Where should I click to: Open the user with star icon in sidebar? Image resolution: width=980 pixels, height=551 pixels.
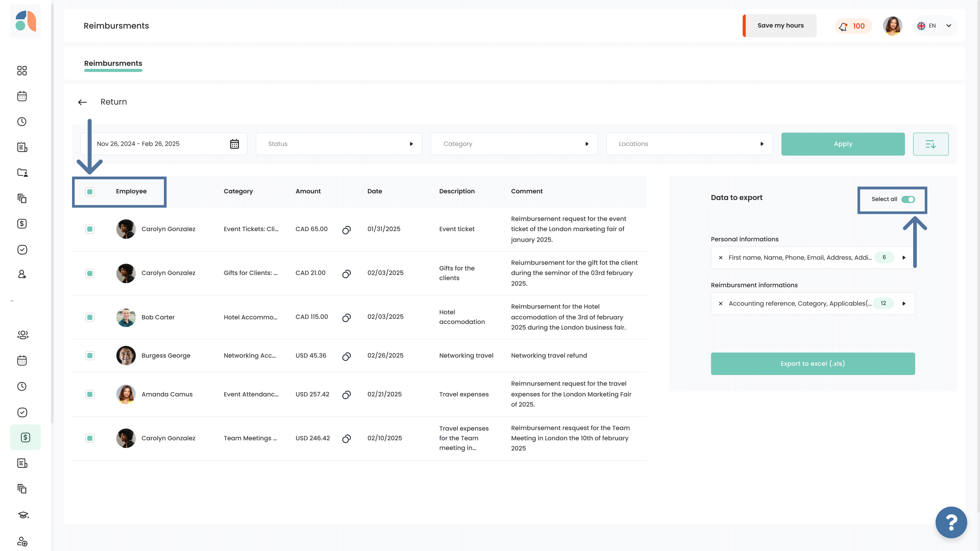tap(22, 274)
